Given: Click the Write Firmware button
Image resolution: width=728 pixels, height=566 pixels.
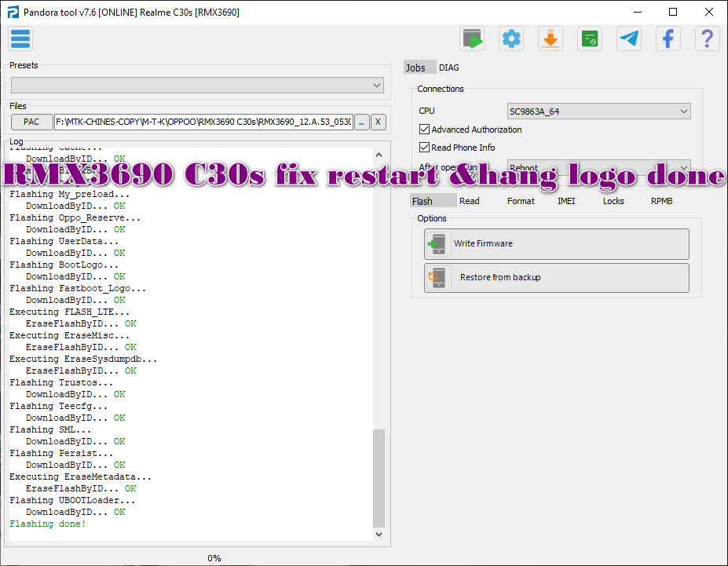Looking at the screenshot, I should (556, 244).
